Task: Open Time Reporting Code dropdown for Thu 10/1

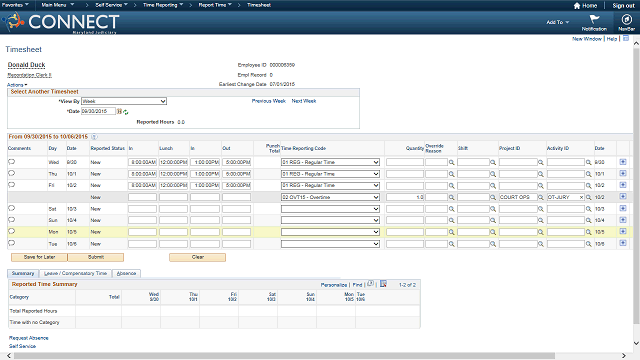Action: 330,174
